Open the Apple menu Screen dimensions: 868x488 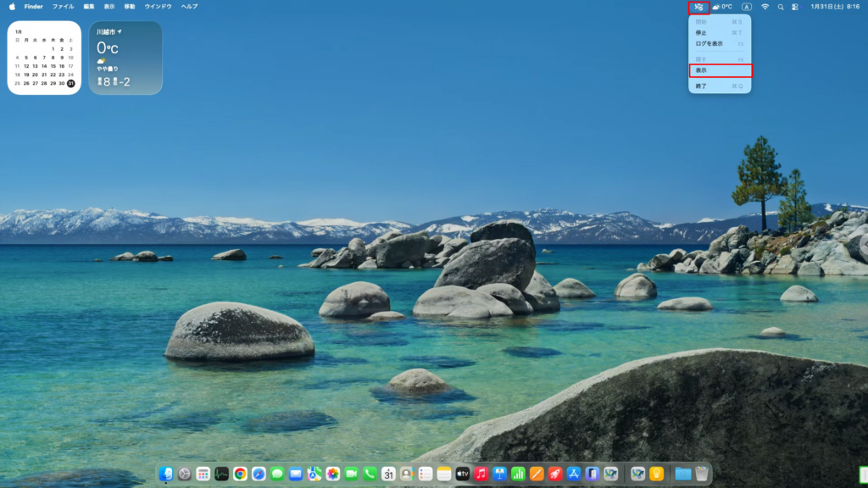12,7
